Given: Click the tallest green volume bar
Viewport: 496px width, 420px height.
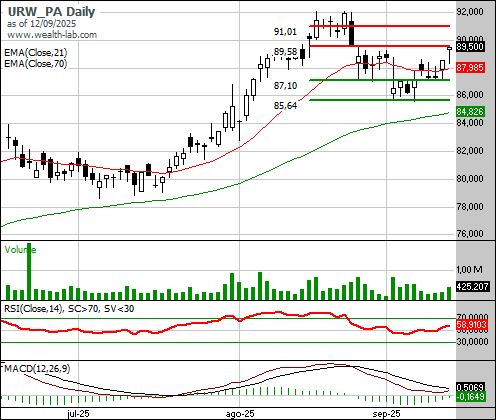Looking at the screenshot, I should 29,271.
